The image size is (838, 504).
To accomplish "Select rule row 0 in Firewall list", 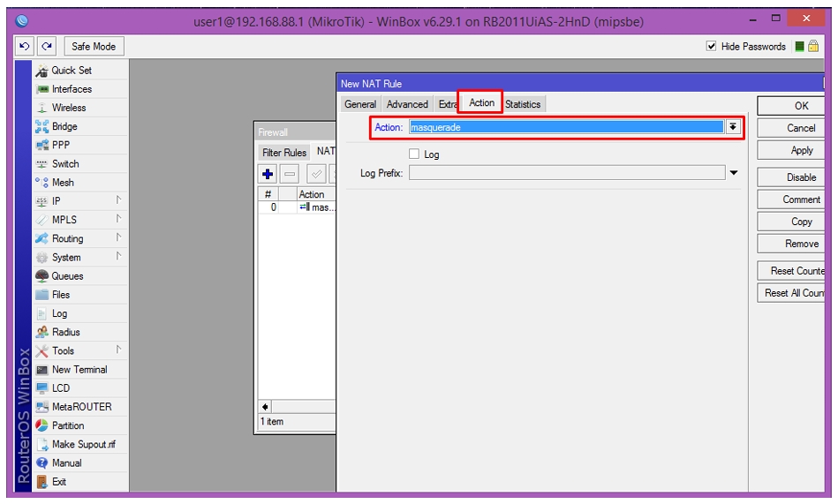I will 297,207.
